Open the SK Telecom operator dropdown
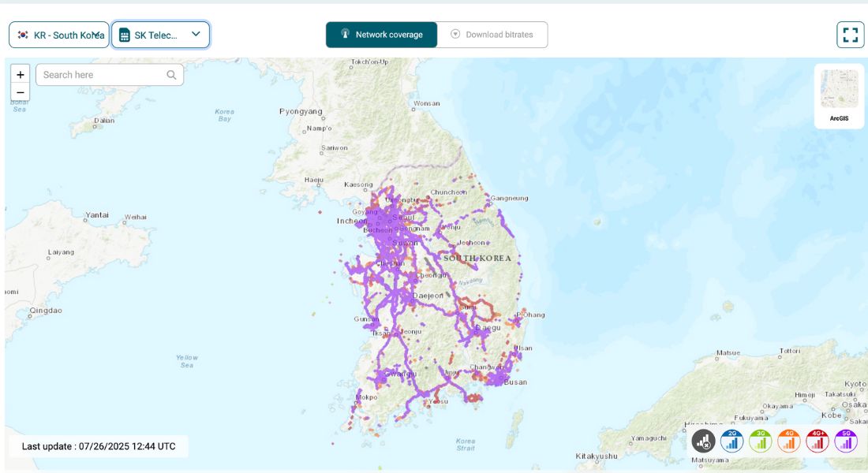Viewport: 868px width, 473px height. coord(161,35)
